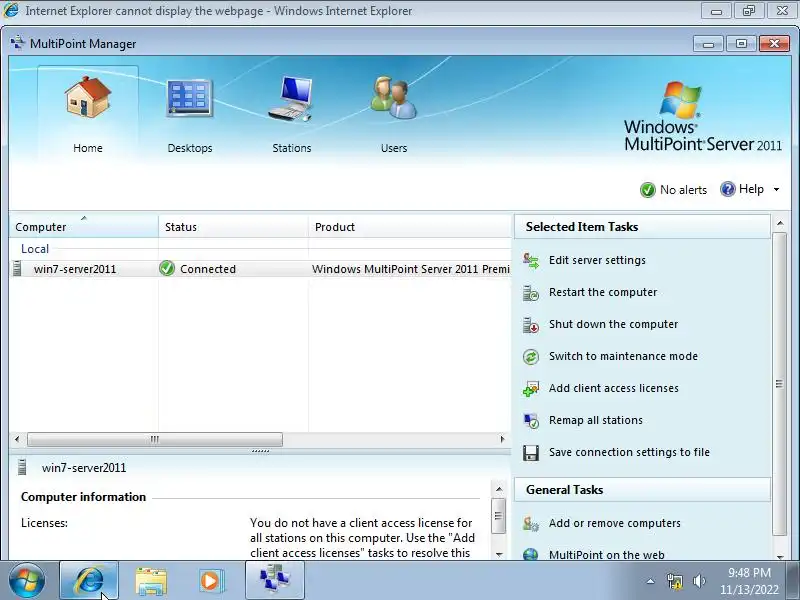The image size is (800, 600).
Task: Click the MultiPoint on the web globe icon
Action: pyautogui.click(x=531, y=554)
